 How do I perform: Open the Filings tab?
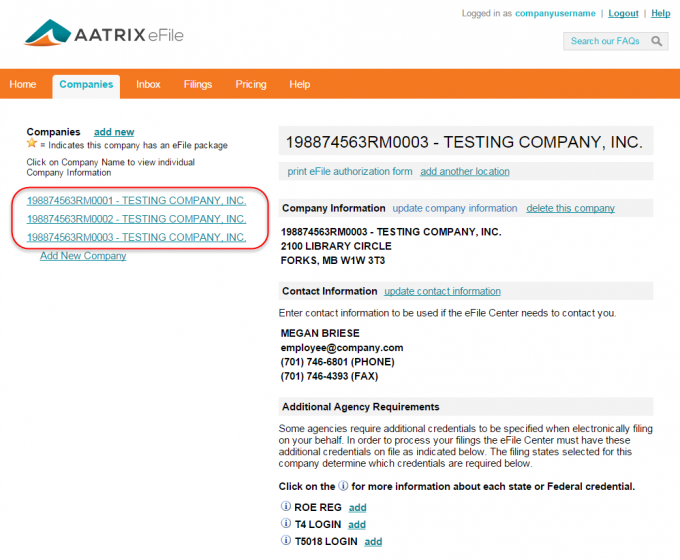pos(198,85)
